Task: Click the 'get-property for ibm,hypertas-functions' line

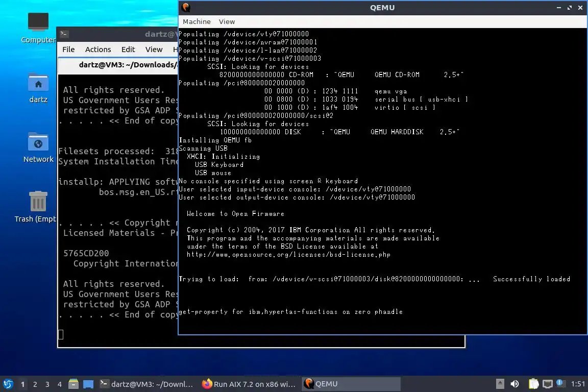Action: tap(290, 312)
